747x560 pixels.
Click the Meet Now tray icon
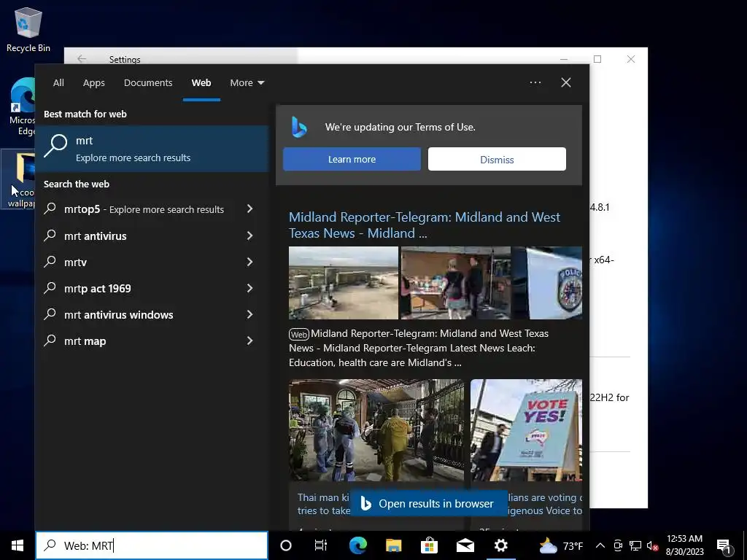618,545
